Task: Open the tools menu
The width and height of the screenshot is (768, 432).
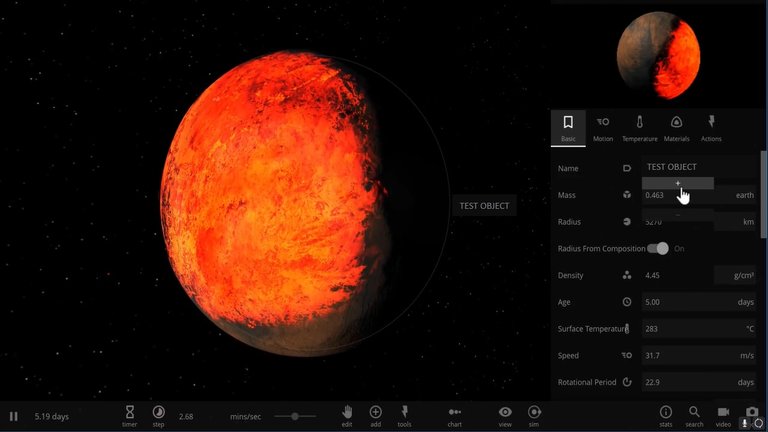Action: coord(405,416)
